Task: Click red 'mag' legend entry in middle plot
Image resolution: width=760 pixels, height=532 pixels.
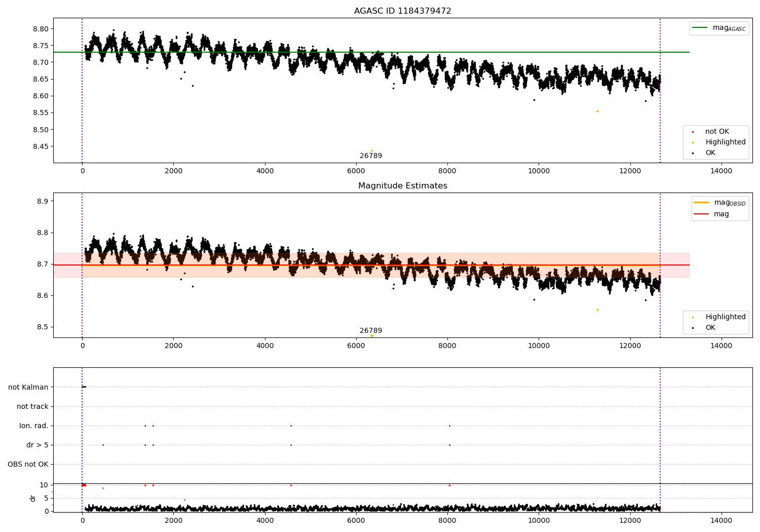Action: [x=712, y=214]
